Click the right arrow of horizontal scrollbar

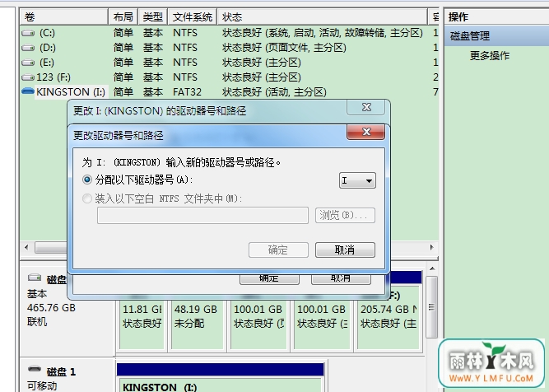pos(431,247)
